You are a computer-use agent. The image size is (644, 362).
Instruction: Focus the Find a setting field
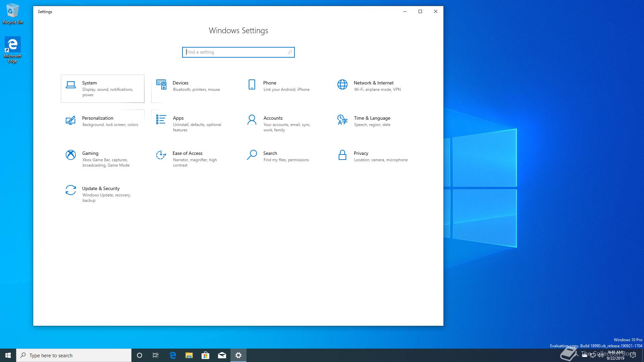pos(238,52)
